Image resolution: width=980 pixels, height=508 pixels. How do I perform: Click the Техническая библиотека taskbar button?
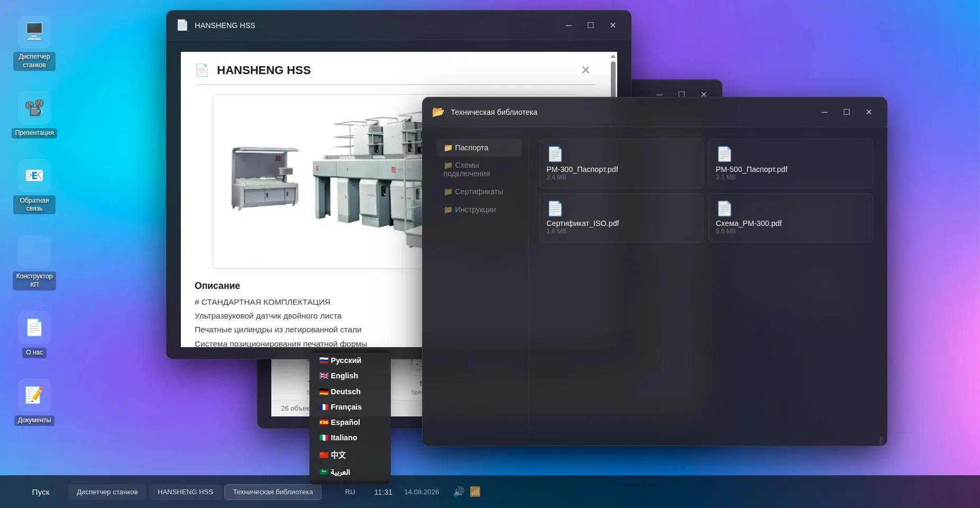[x=273, y=492]
